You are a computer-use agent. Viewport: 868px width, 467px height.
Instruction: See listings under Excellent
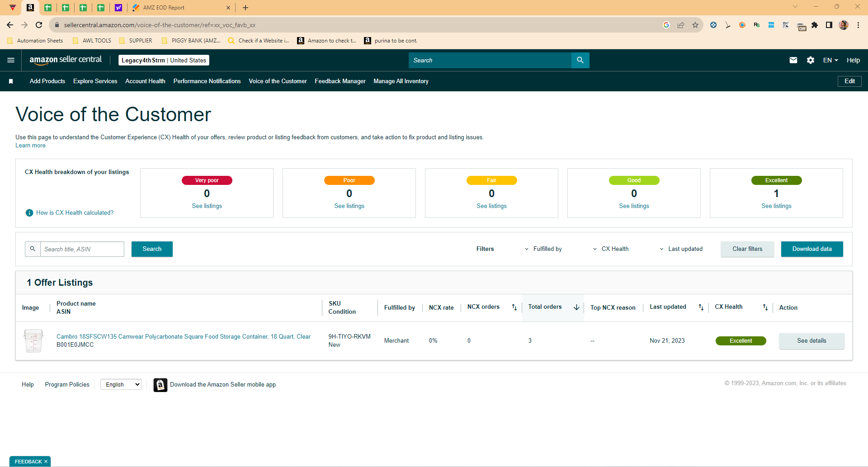pyautogui.click(x=777, y=206)
